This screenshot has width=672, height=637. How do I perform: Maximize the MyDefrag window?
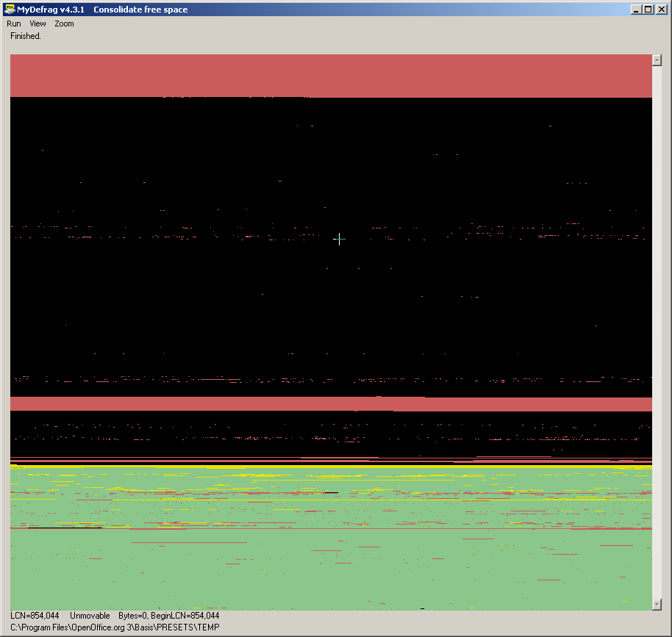click(x=649, y=10)
